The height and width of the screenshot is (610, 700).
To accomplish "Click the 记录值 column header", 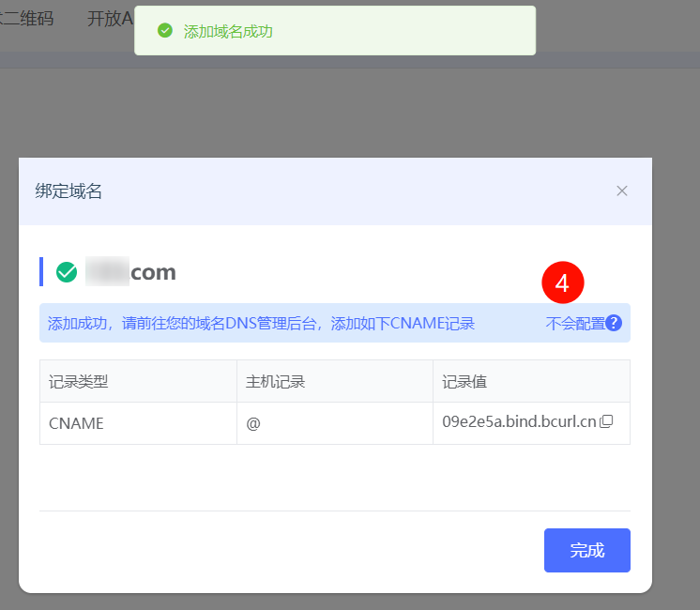I will [464, 382].
